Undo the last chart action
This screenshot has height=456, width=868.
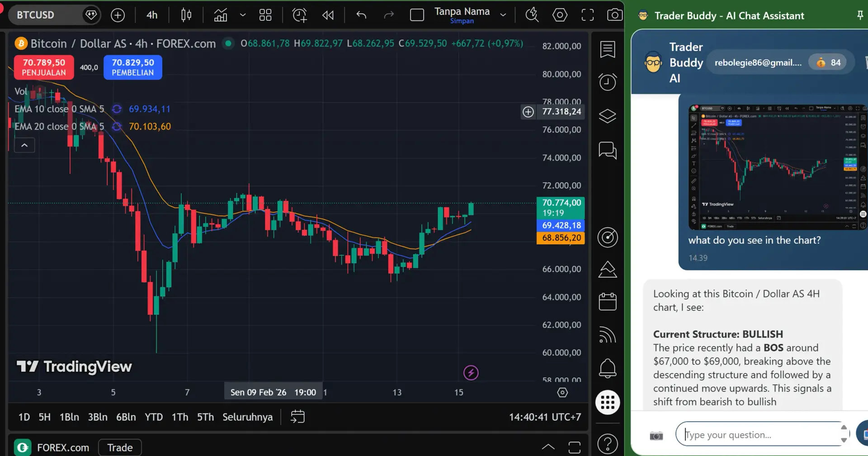(x=361, y=15)
